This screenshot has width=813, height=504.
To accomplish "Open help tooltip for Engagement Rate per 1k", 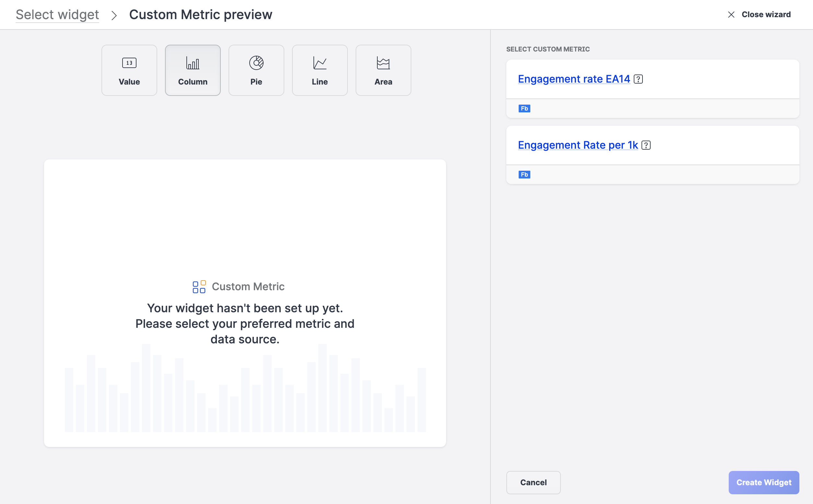I will click(646, 145).
